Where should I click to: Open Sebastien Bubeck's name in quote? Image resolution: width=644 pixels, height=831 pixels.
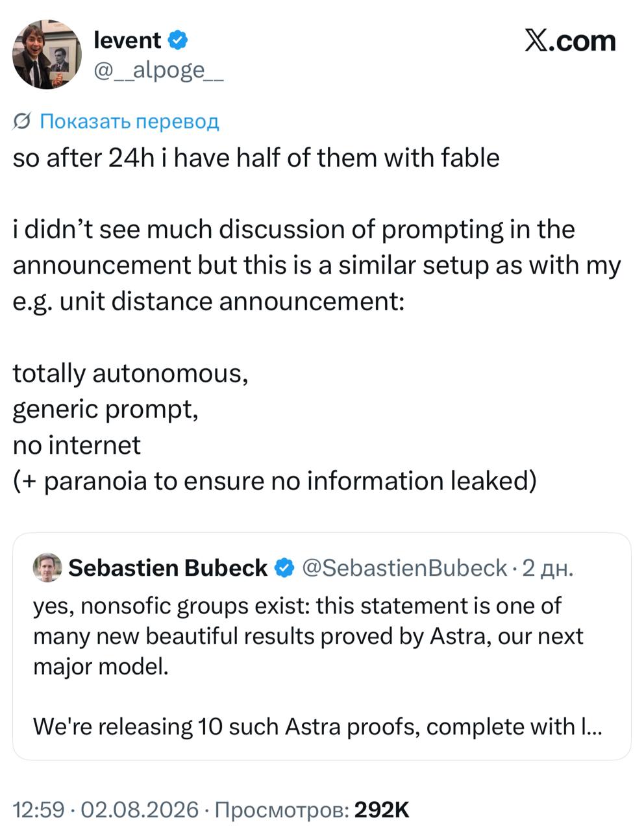[x=168, y=567]
